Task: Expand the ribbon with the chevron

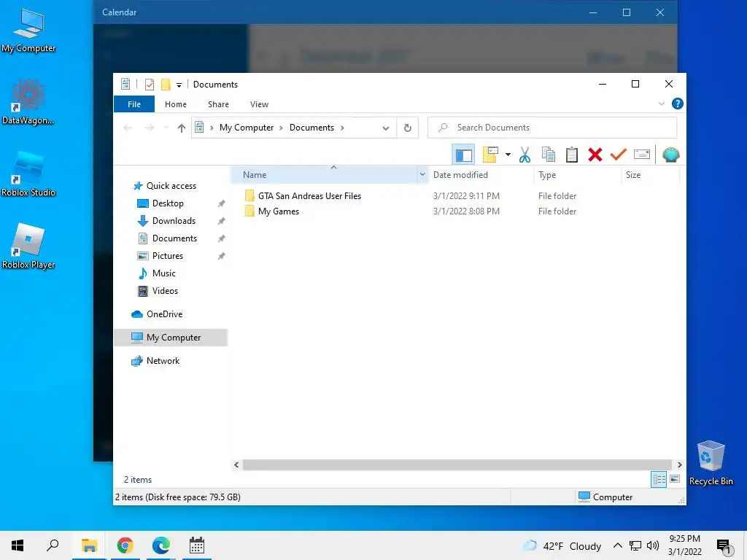Action: pyautogui.click(x=661, y=104)
